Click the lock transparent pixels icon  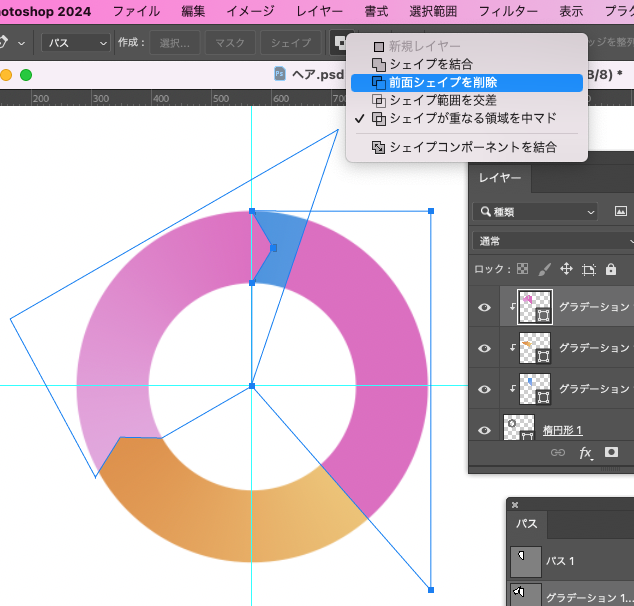pyautogui.click(x=522, y=269)
